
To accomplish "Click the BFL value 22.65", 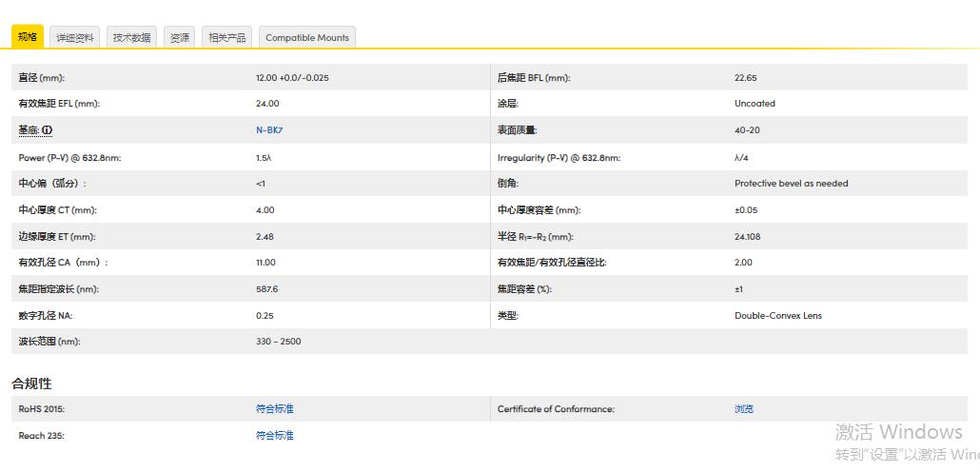I will [x=746, y=78].
